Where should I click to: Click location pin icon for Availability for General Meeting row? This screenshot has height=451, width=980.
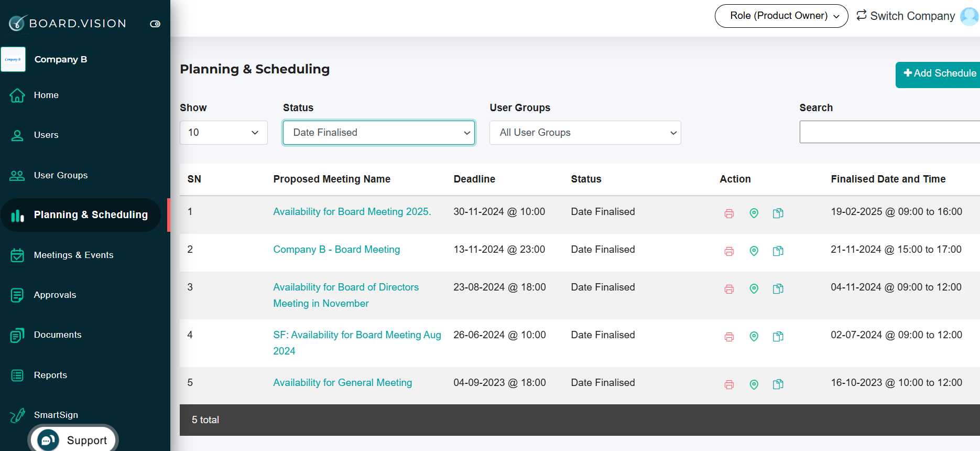click(754, 384)
